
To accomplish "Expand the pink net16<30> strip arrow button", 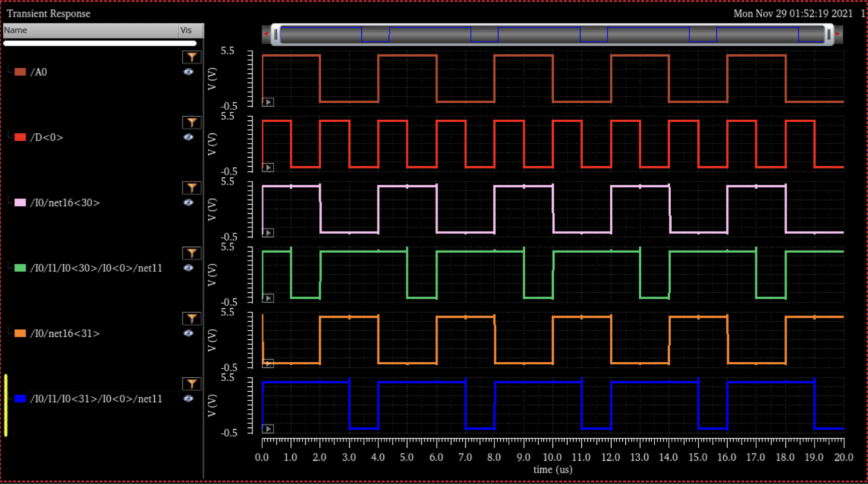I will pos(268,233).
